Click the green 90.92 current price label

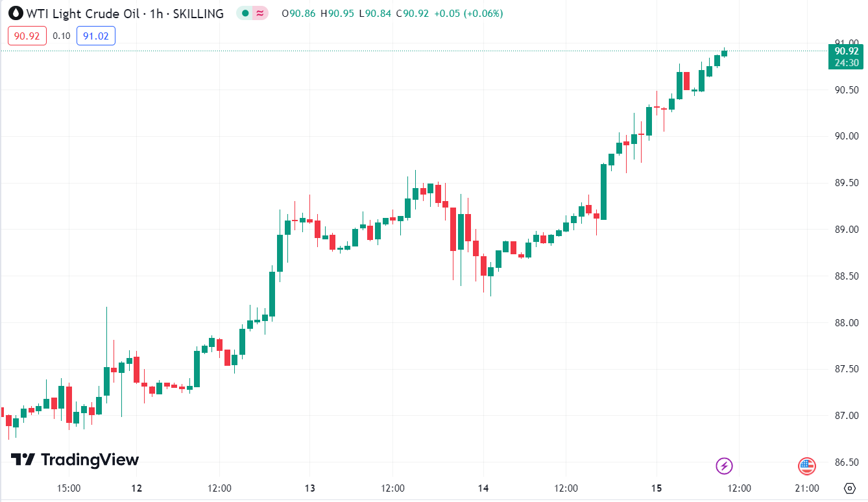847,51
